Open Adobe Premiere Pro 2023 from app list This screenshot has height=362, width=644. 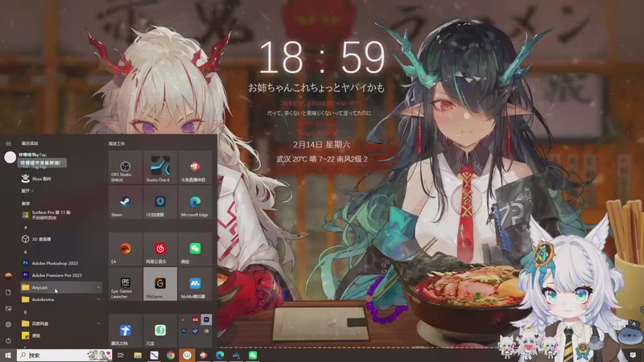coord(61,275)
